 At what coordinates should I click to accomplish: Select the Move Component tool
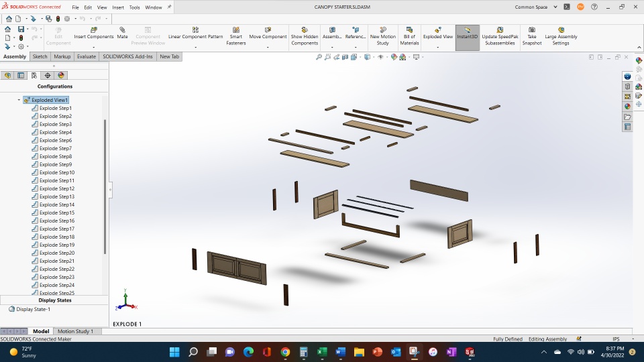268,34
